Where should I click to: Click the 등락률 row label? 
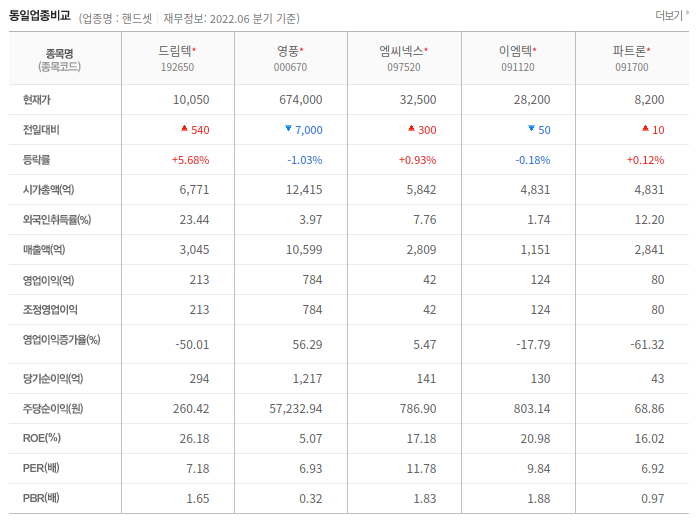[x=36, y=160]
